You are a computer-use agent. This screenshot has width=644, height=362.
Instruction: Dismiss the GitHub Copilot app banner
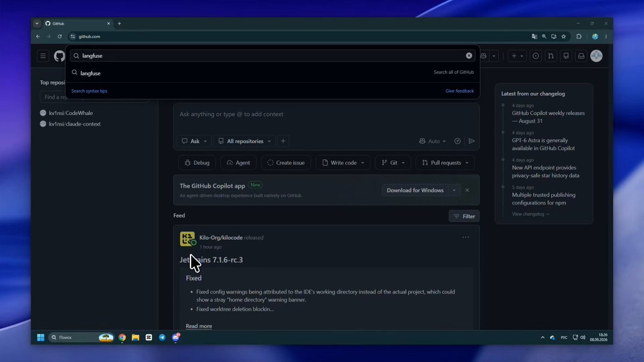(467, 190)
